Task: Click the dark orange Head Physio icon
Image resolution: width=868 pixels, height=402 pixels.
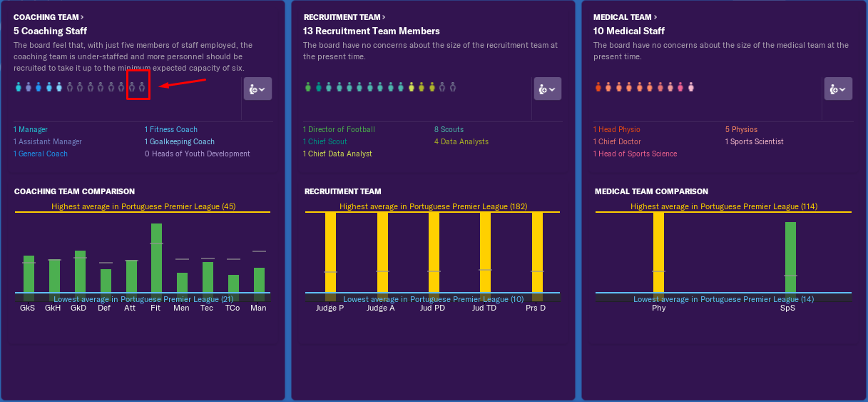Action: pos(598,88)
